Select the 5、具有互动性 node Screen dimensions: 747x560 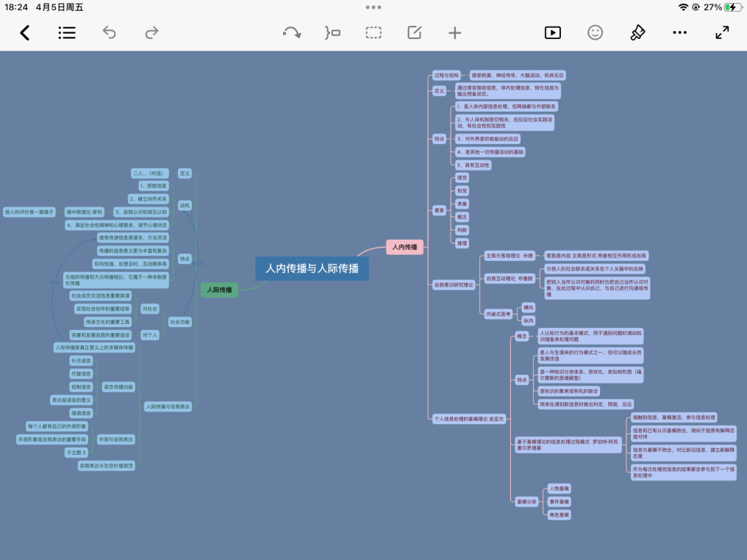pos(473,165)
